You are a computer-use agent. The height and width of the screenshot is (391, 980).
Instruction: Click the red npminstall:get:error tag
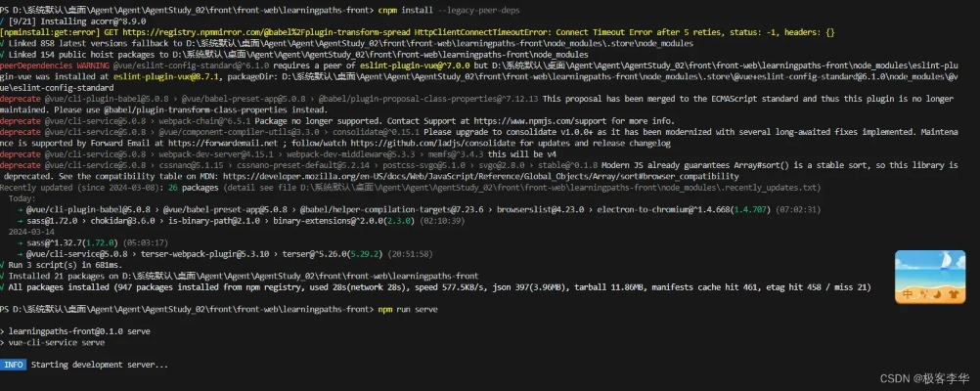[46, 32]
